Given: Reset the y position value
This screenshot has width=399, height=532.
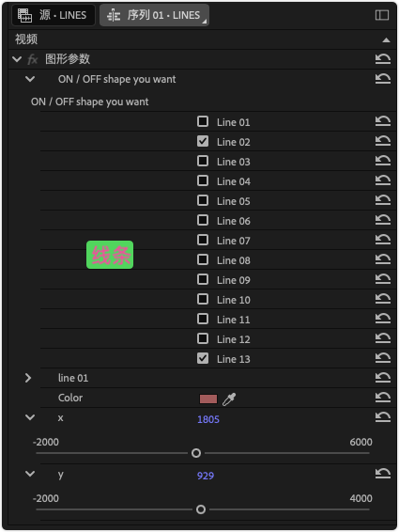Looking at the screenshot, I should 383,474.
